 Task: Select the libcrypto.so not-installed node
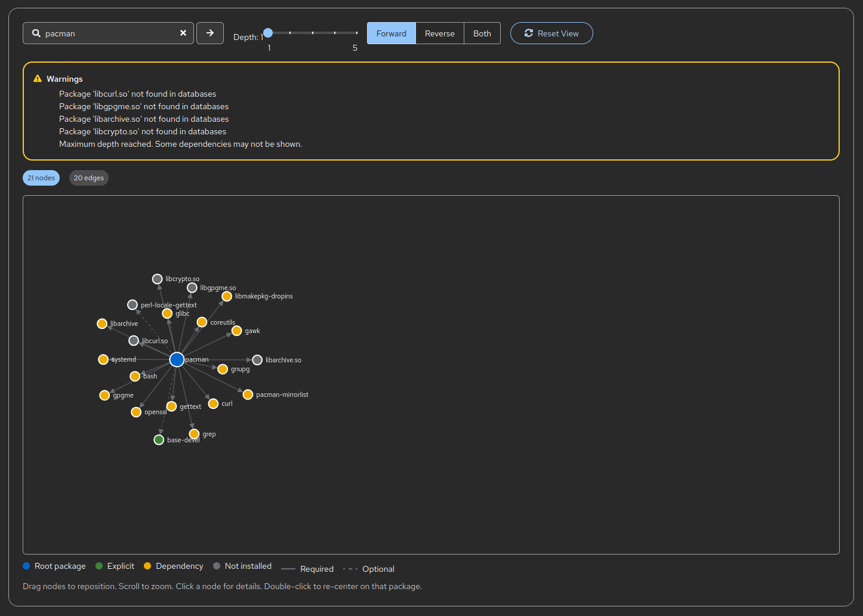(158, 279)
